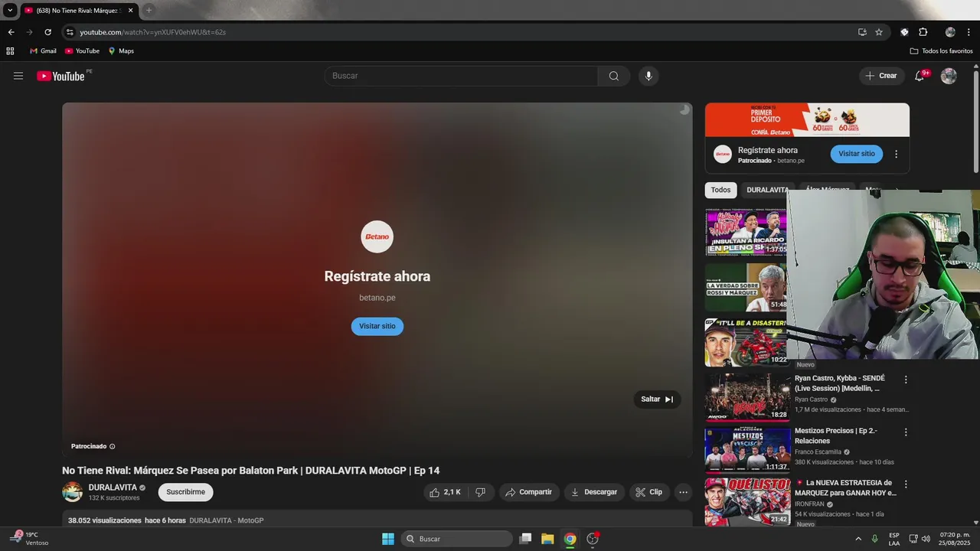980x551 pixels.
Task: Open Chrome profile avatar in toolbar
Action: pos(950,32)
